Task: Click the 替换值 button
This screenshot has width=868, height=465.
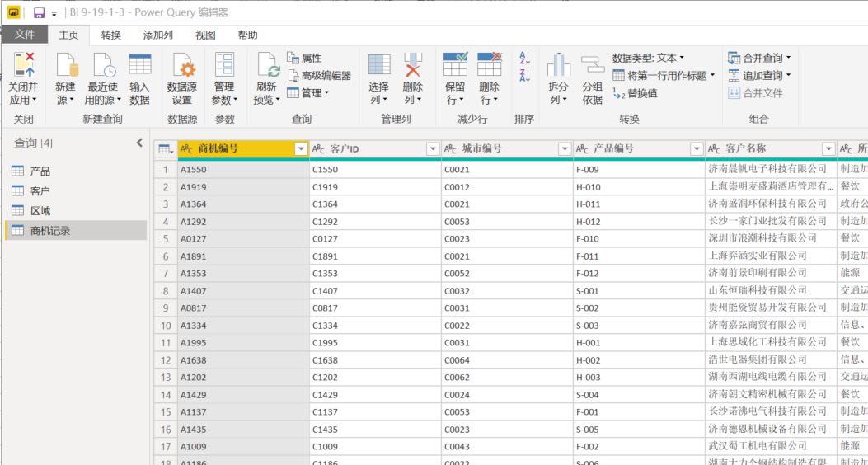Action: pos(635,94)
